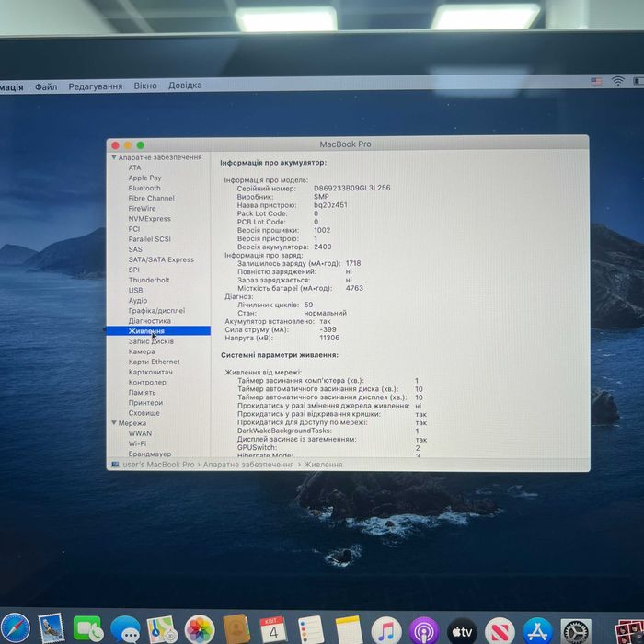
Task: Select Карткочитач in the sidebar
Action: tap(150, 372)
